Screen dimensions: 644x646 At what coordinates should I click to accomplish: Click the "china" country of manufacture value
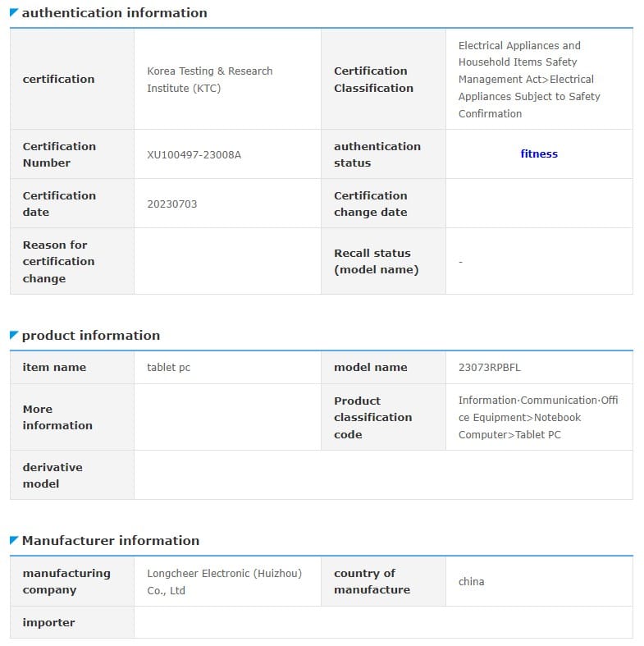click(x=472, y=581)
